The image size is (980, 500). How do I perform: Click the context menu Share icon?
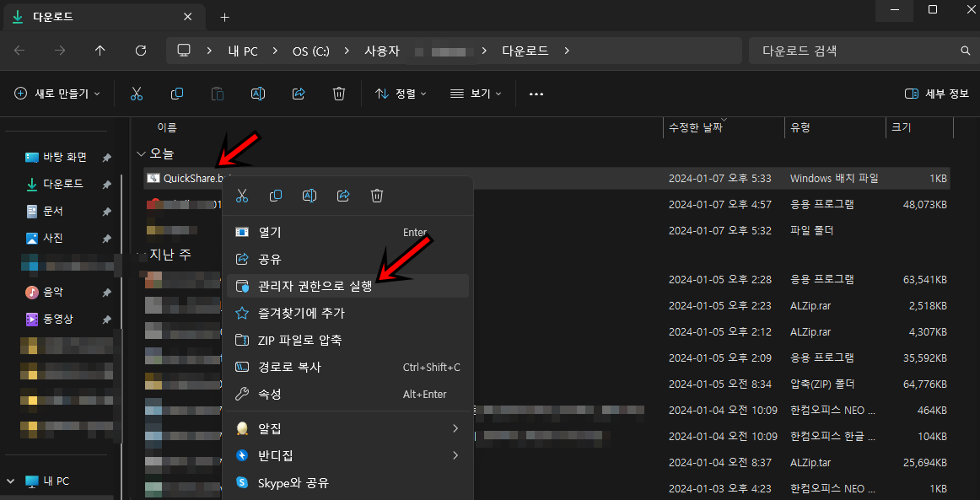[343, 196]
